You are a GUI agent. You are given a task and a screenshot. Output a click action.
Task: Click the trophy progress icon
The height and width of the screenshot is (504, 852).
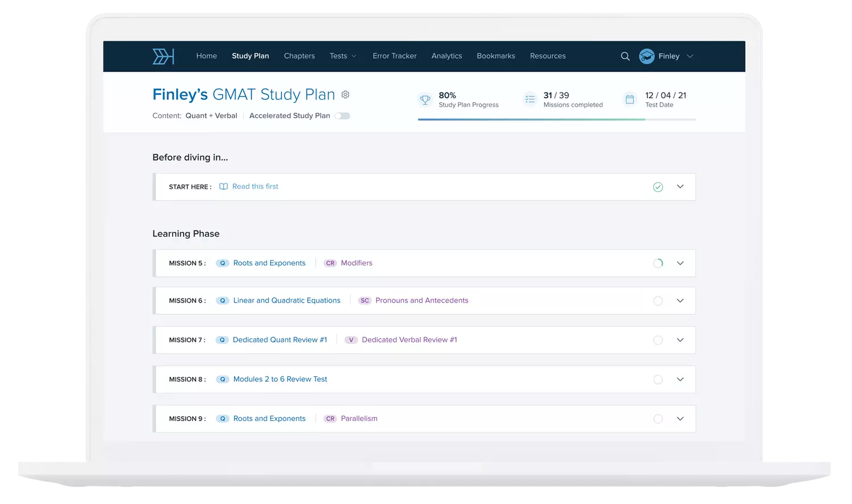(x=425, y=100)
